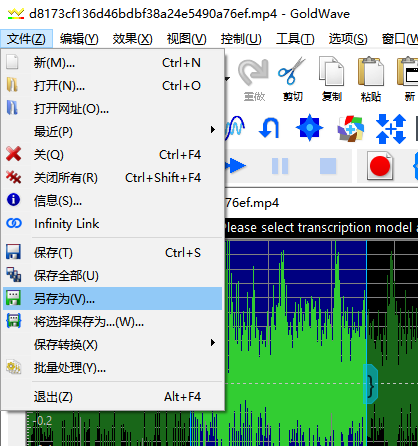
Task: Click the Pause playback button
Action: (x=280, y=166)
